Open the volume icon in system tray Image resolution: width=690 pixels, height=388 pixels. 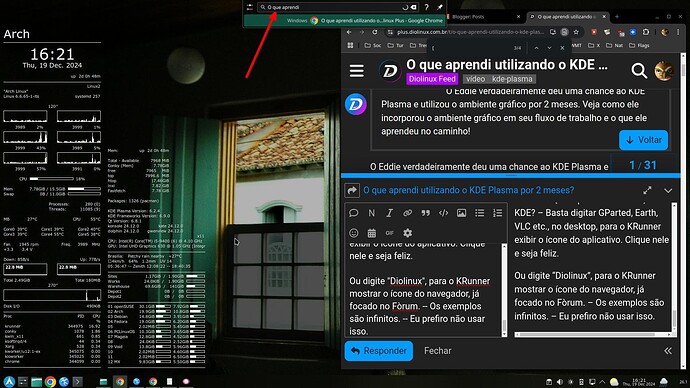tap(560, 382)
